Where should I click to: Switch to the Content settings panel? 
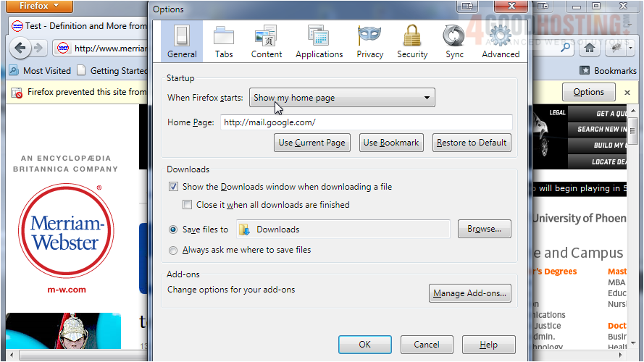click(x=267, y=41)
